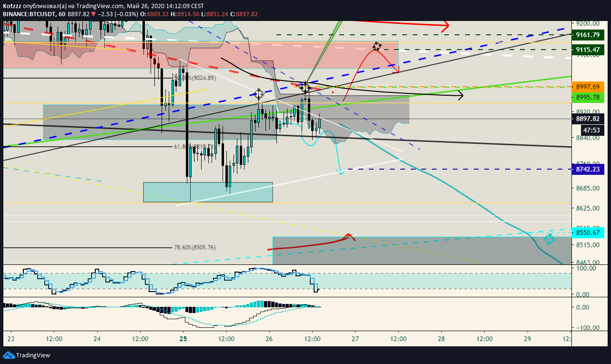The width and height of the screenshot is (611, 364).
Task: Click the 9200.00 price axis tick
Action: (x=588, y=23)
